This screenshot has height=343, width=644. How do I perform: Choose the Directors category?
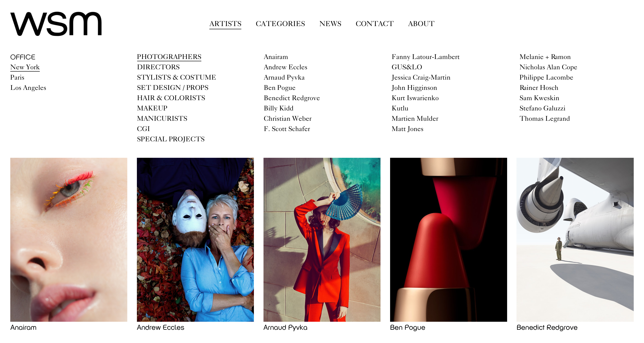coord(158,67)
